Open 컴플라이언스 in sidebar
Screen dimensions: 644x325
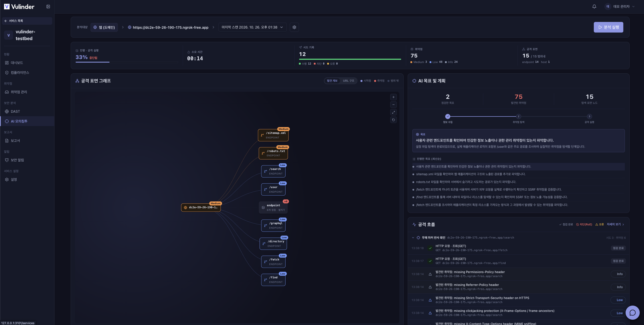[27, 73]
